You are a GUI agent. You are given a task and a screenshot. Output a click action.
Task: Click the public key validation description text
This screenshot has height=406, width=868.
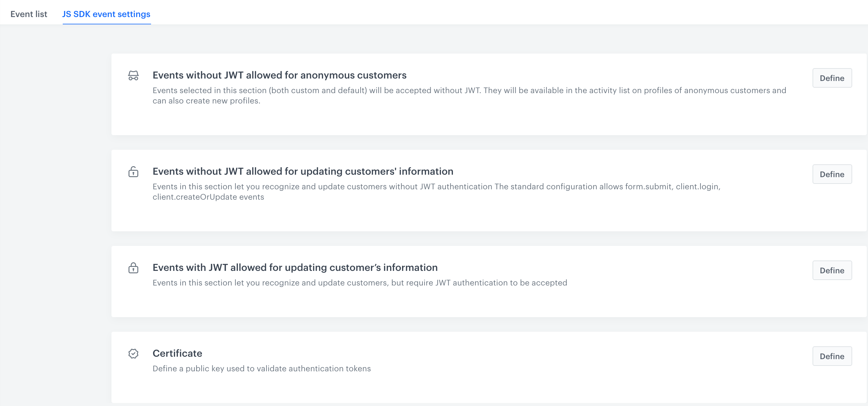(x=262, y=369)
